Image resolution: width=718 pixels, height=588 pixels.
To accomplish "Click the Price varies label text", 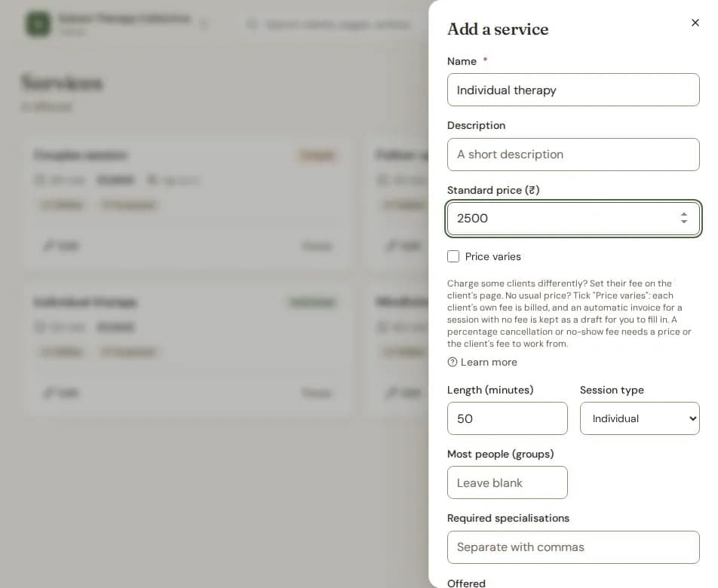I will (492, 257).
